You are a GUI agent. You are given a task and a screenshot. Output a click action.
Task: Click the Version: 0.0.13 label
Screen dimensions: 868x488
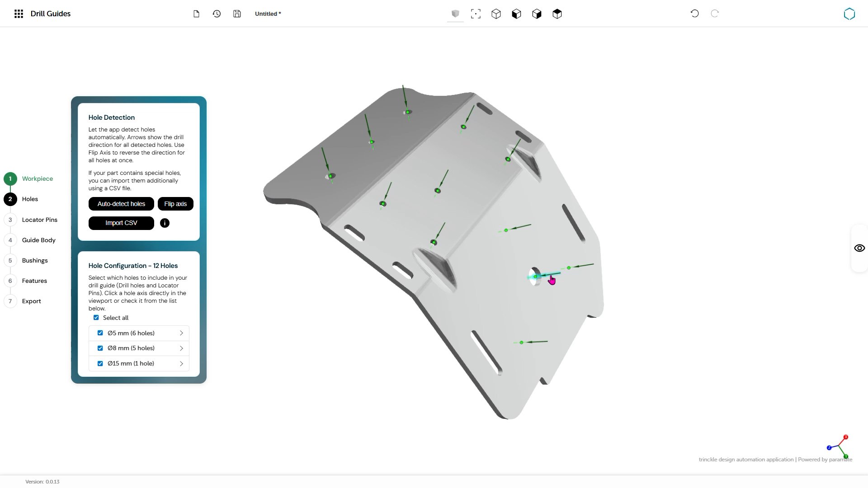pyautogui.click(x=42, y=482)
